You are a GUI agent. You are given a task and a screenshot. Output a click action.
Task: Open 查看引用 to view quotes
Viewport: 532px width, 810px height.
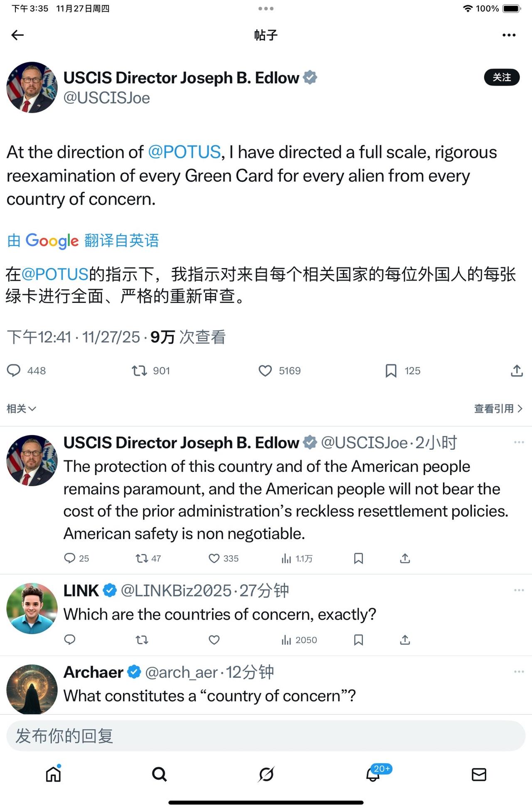coord(498,409)
